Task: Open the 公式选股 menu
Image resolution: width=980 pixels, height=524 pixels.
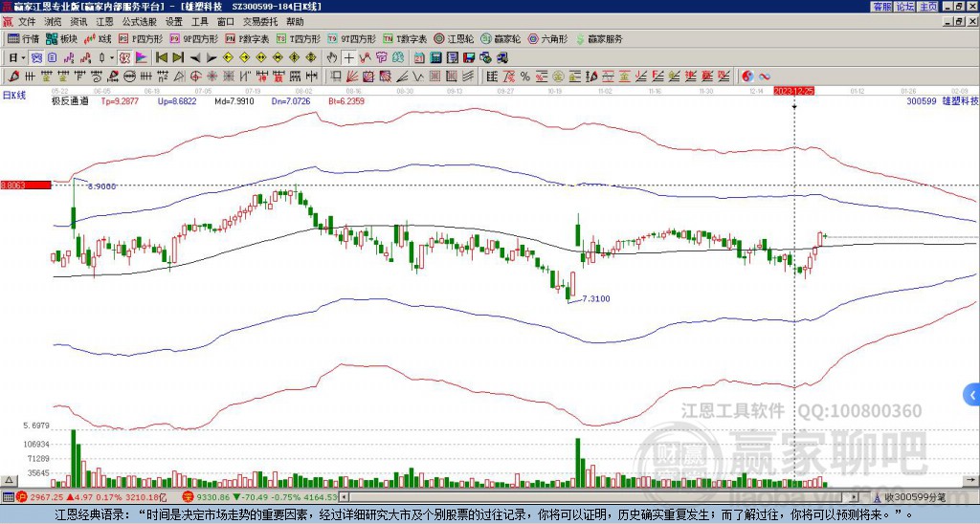Action: (139, 22)
